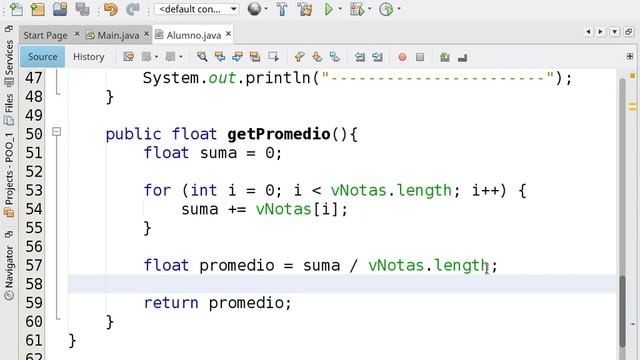This screenshot has height=360, width=640.
Task: Maximize the editor window button
Action: pyautogui.click(x=629, y=31)
